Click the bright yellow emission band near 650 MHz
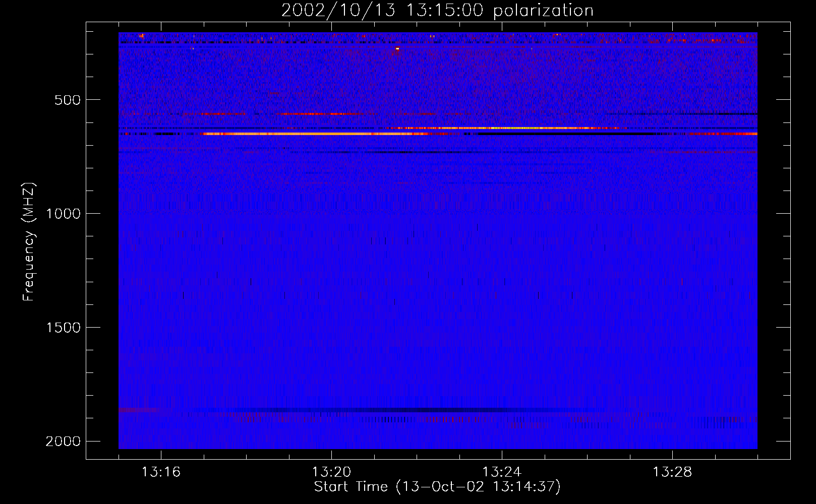 pyautogui.click(x=317, y=134)
